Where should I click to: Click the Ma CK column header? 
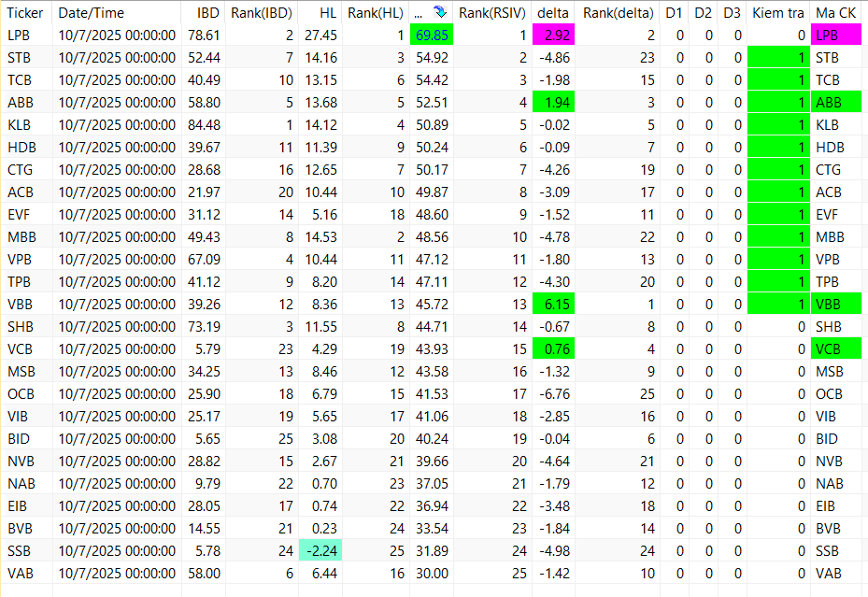[x=836, y=13]
